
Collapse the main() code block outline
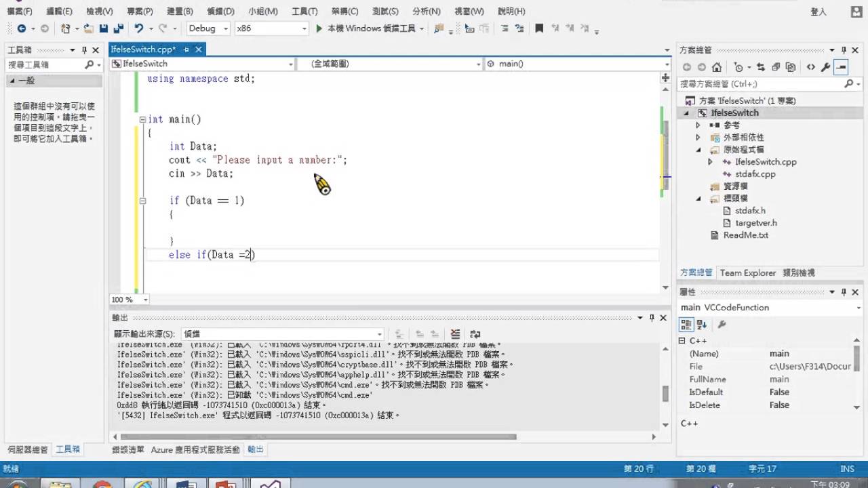142,119
